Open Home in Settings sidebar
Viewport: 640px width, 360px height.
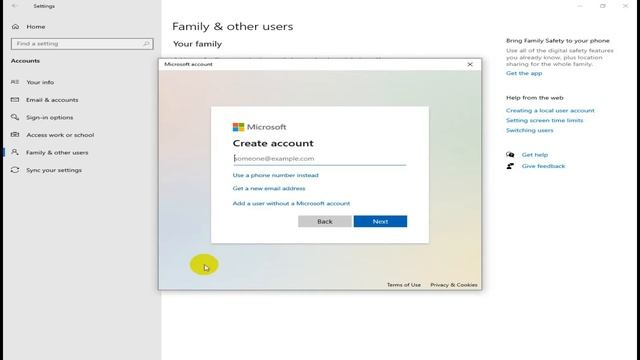(x=36, y=27)
